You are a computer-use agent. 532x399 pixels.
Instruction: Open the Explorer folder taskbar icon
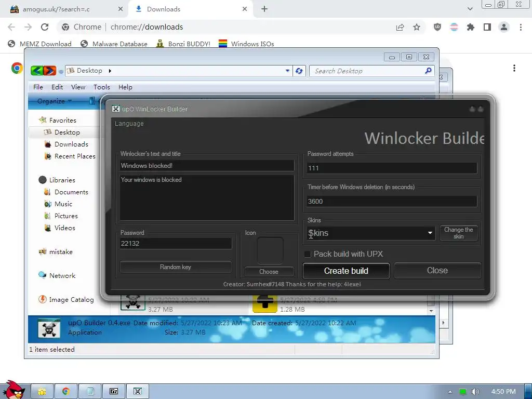[42, 392]
